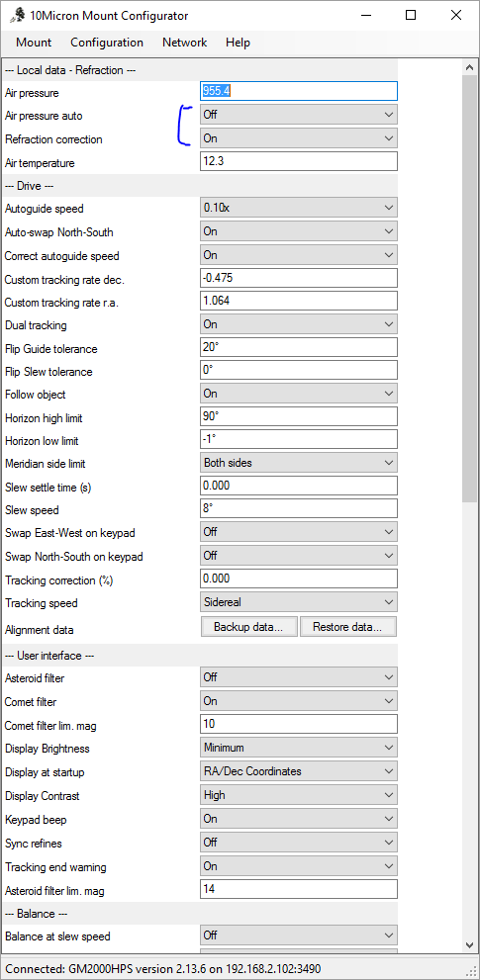Click the vertical scrollbar thumb
Viewport: 480px width, 980px height.
click(469, 288)
